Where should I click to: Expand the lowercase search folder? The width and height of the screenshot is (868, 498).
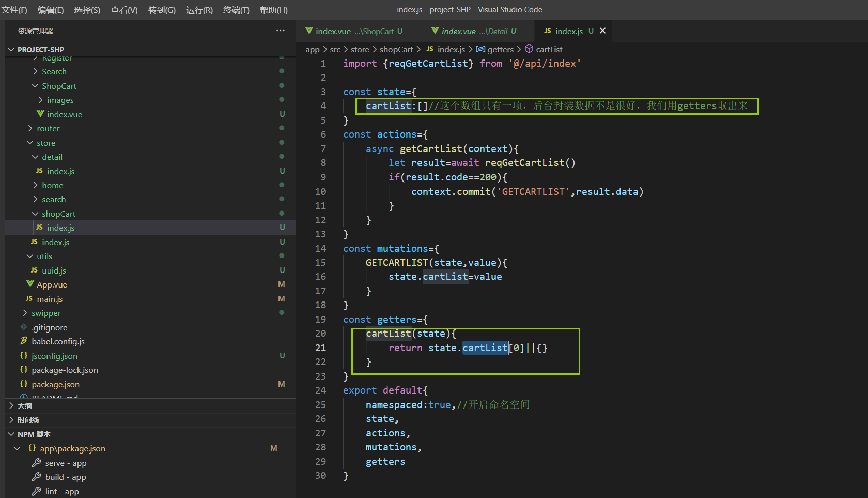54,200
